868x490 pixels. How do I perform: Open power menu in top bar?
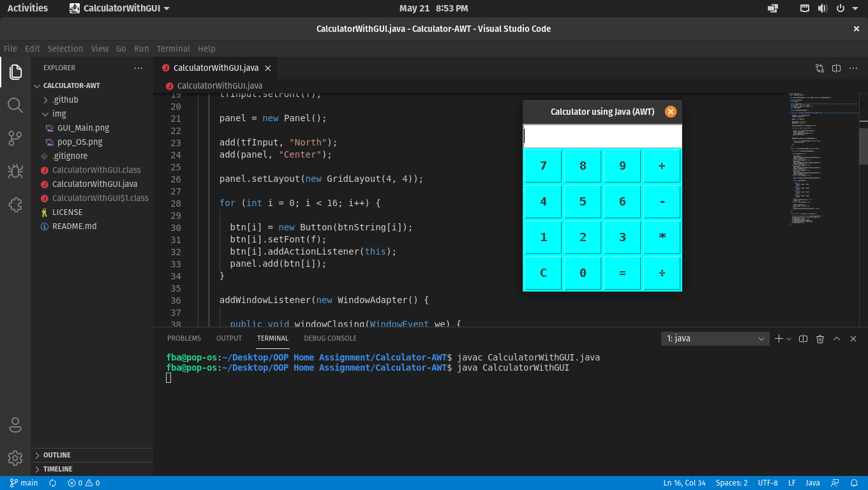840,8
